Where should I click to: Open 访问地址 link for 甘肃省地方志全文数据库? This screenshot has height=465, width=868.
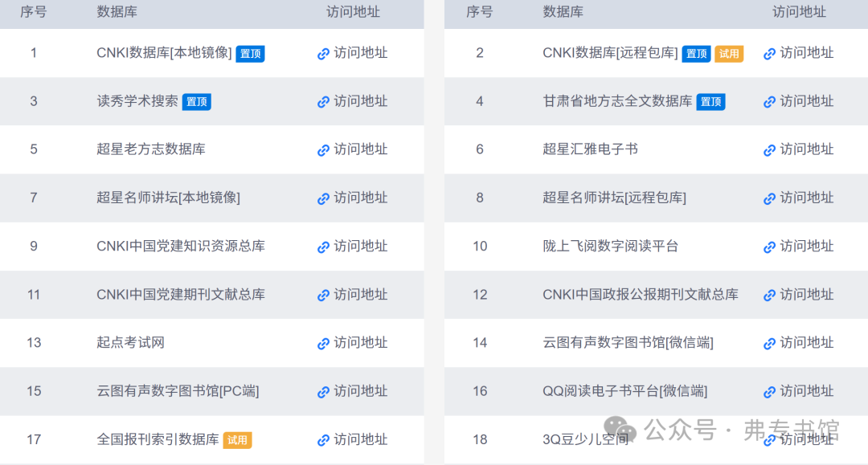[x=807, y=101]
